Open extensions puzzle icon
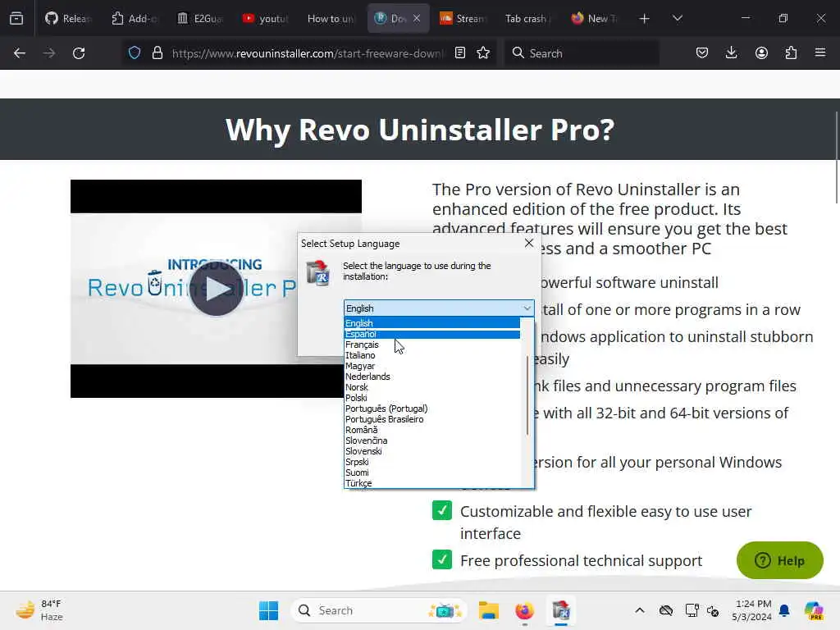Image resolution: width=840 pixels, height=630 pixels. pos(791,53)
